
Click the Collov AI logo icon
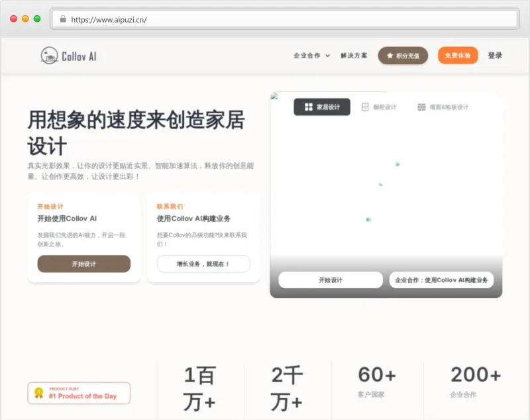point(49,56)
